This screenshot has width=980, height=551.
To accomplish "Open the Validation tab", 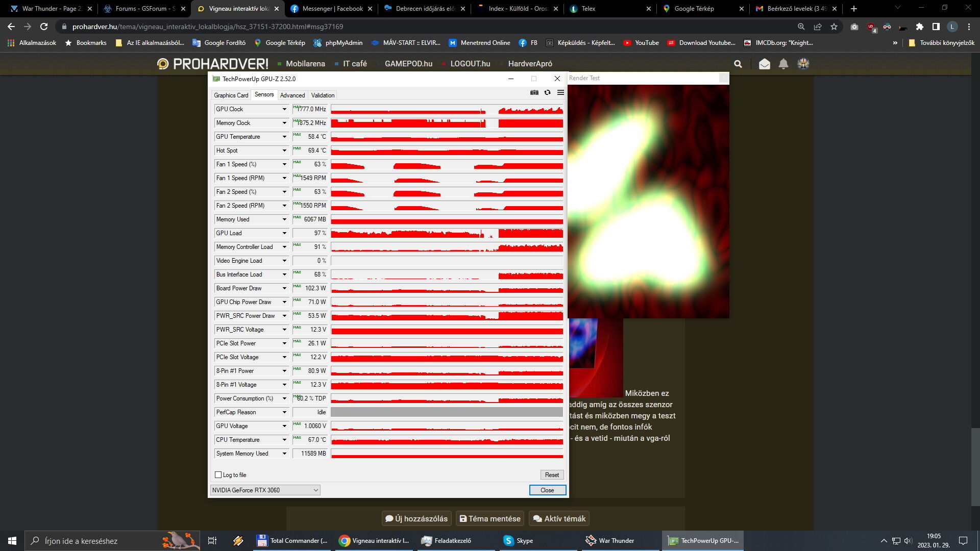I will tap(323, 95).
